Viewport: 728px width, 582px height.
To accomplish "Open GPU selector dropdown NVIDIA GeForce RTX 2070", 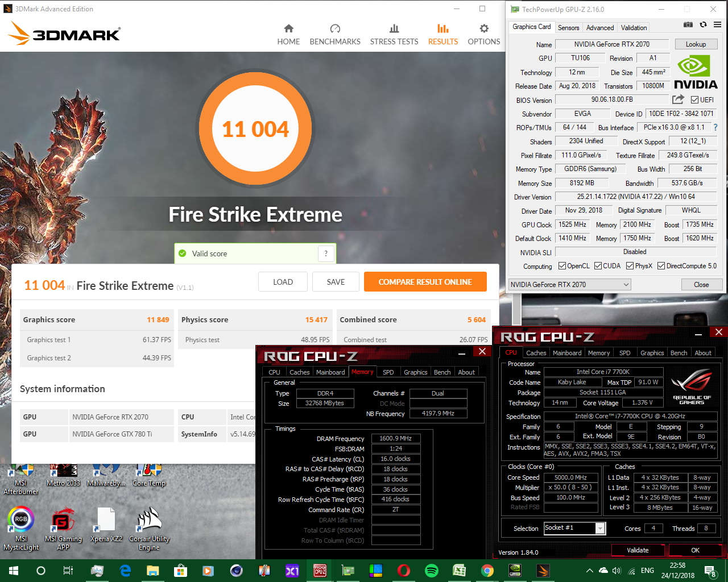I will 570,285.
